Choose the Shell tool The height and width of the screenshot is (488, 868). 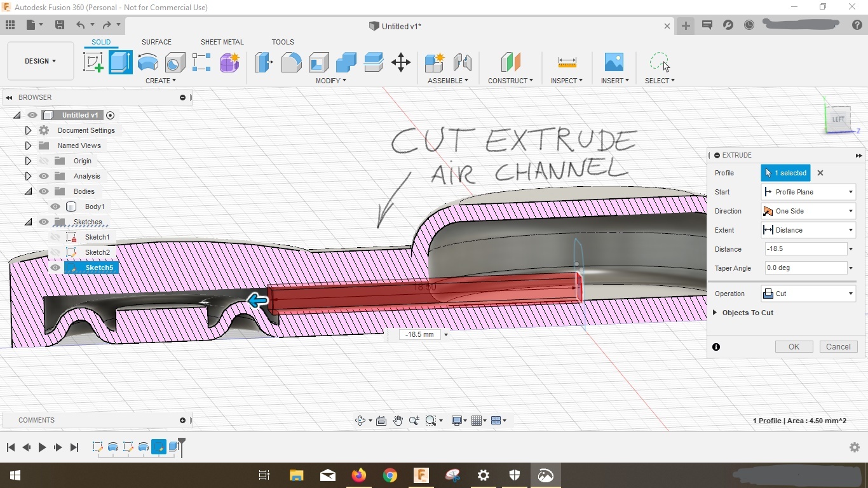[x=319, y=62]
